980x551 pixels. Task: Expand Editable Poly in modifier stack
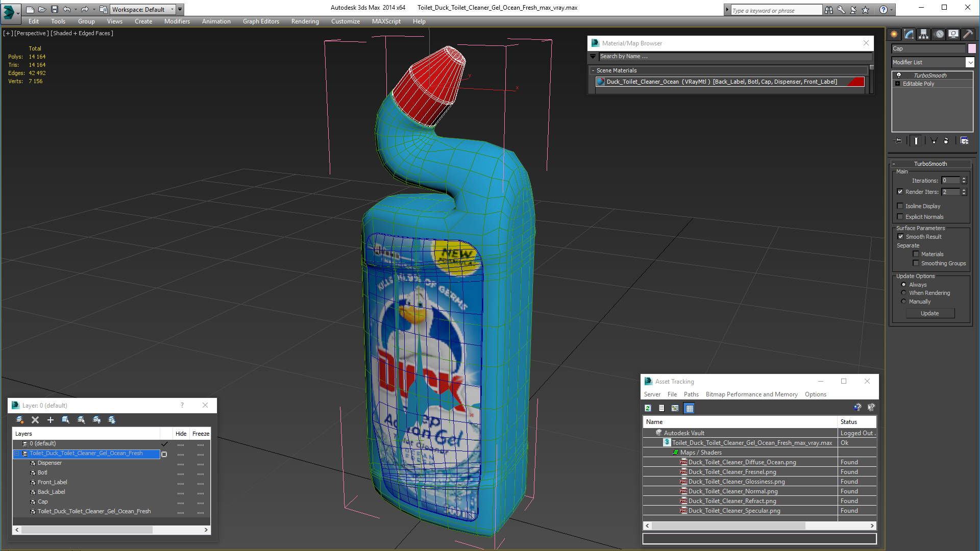click(897, 84)
